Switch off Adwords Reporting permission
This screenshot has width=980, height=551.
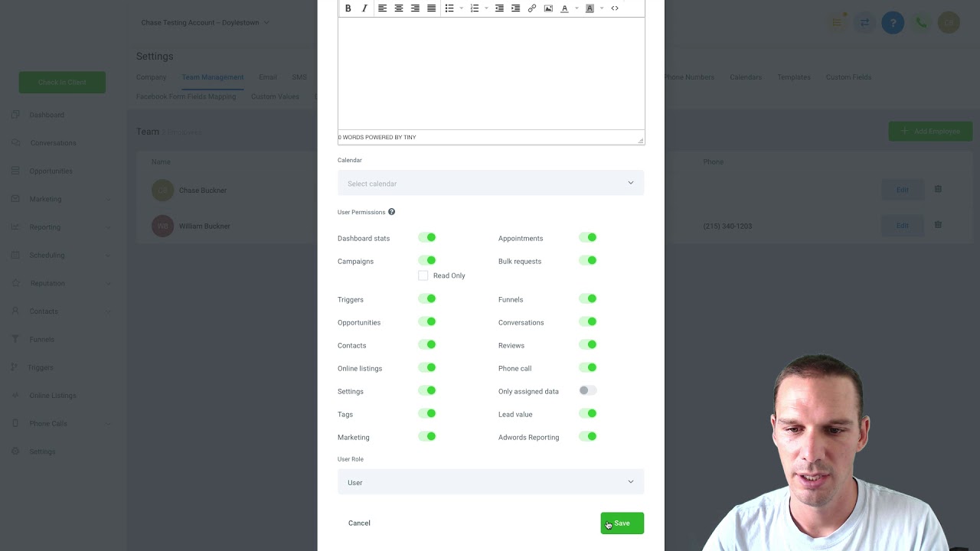point(588,437)
